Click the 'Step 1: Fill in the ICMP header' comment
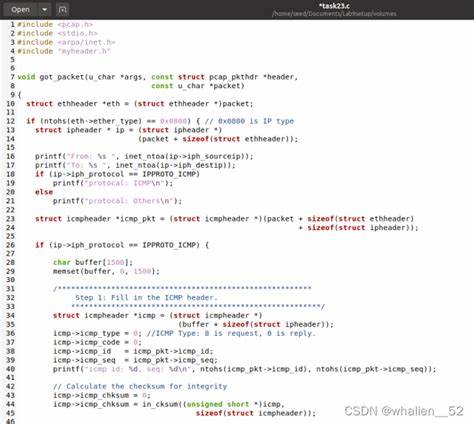This screenshot has width=474, height=424. pyautogui.click(x=146, y=298)
